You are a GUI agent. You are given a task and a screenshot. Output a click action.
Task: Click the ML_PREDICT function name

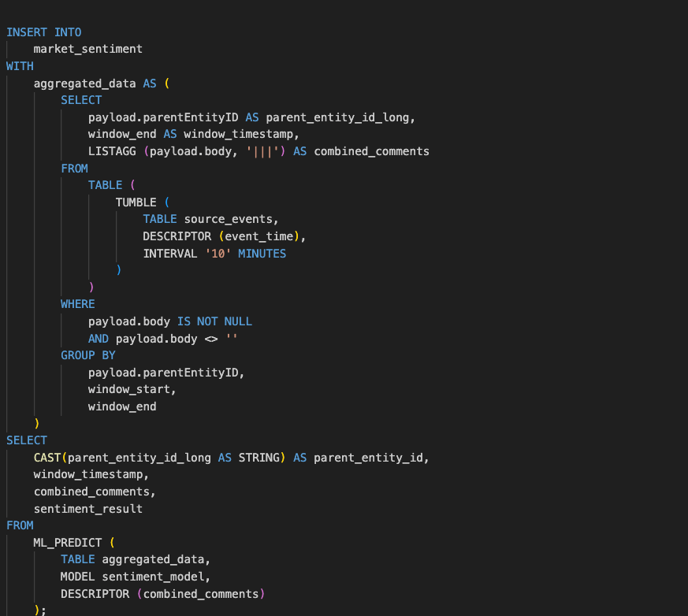click(x=67, y=543)
